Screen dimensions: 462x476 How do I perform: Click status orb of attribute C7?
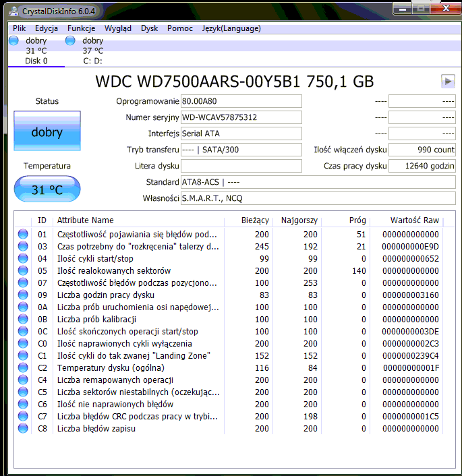click(x=23, y=416)
